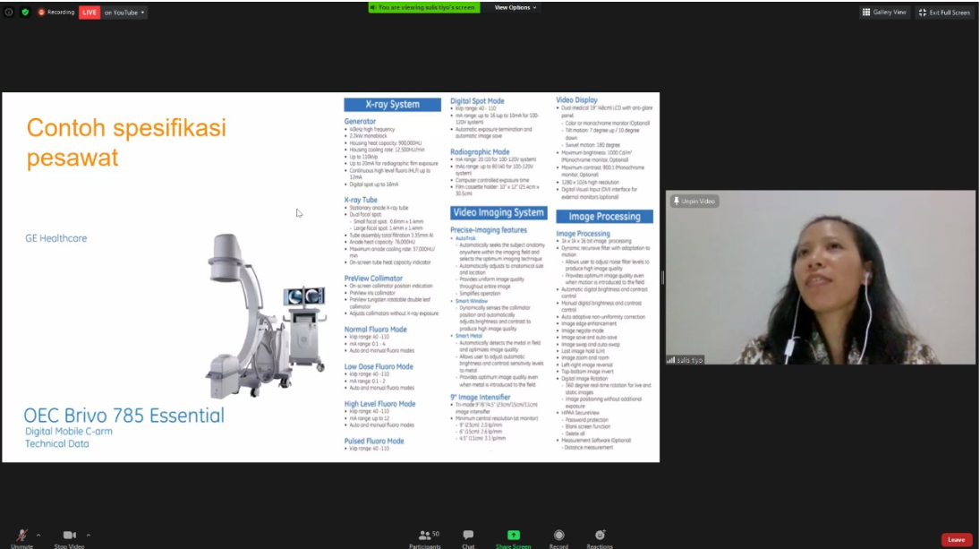Click the blue 'Video Imaging System' banner
Viewport: 980px width, 549px height.
click(499, 212)
